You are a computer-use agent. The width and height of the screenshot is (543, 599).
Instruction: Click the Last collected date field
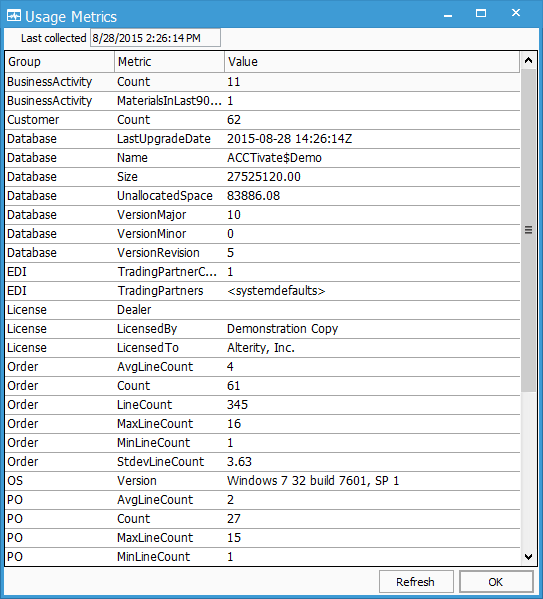click(x=155, y=38)
